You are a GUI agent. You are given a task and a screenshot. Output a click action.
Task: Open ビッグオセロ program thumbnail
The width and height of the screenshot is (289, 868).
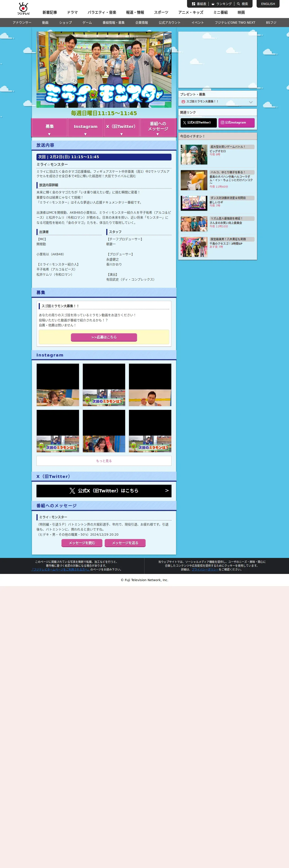coord(194,155)
